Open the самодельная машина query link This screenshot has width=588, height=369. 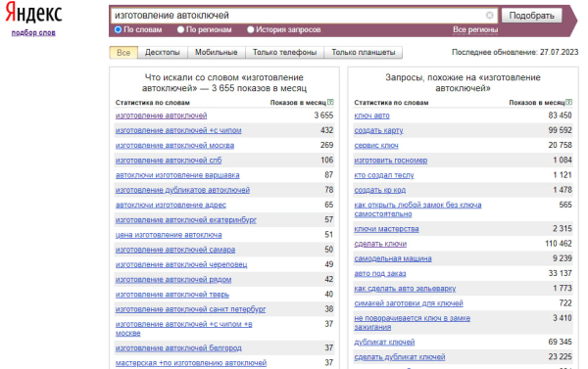tap(393, 258)
